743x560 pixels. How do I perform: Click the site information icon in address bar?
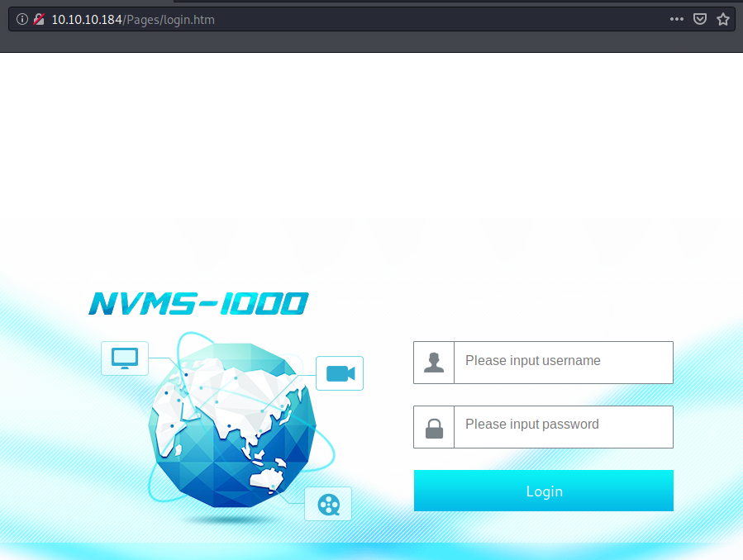pos(22,19)
